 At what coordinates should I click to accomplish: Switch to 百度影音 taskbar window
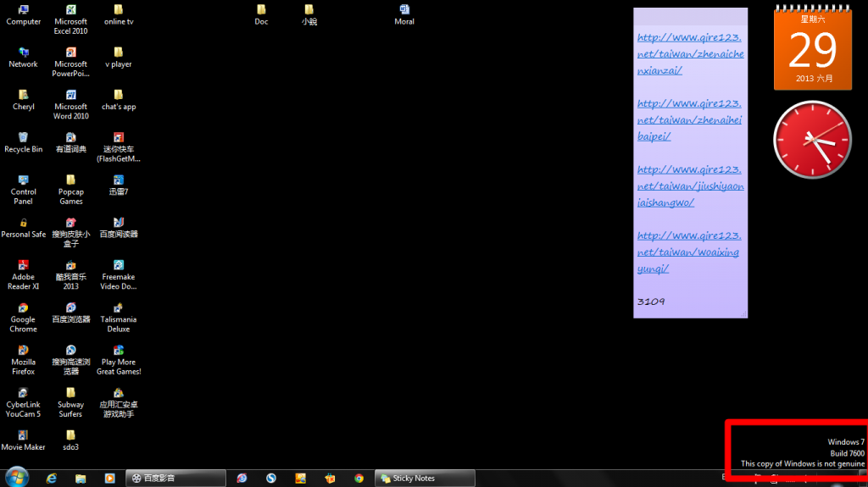click(175, 478)
